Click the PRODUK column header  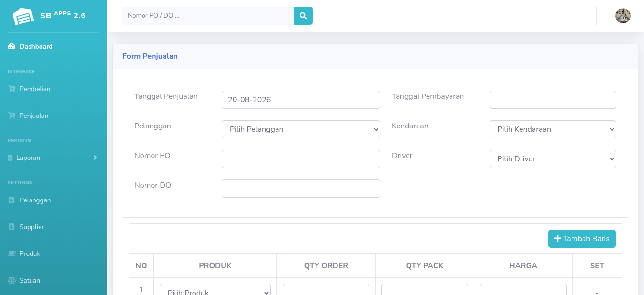point(215,266)
